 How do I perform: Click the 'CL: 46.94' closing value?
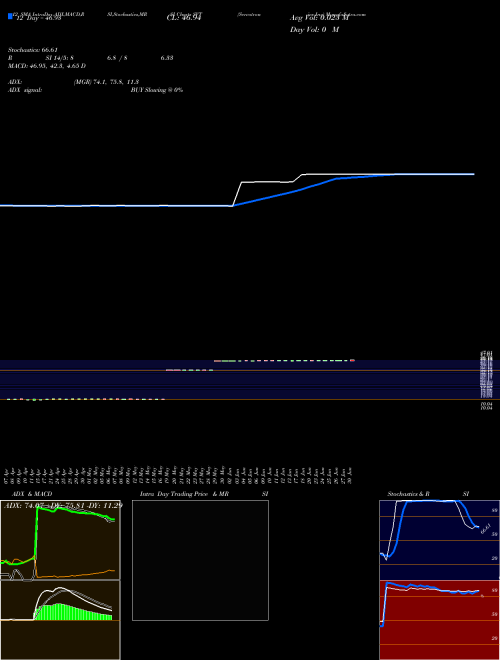pyautogui.click(x=184, y=18)
